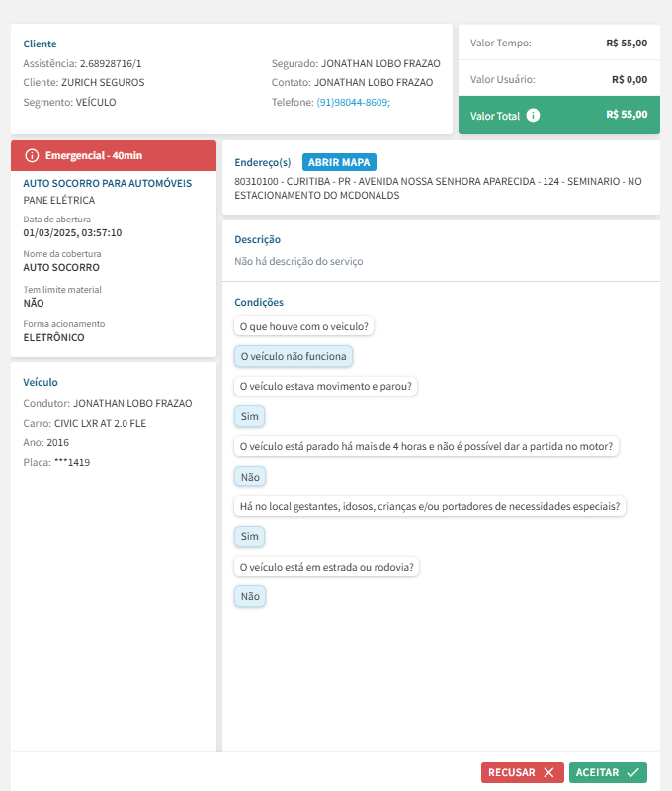Click the red Emergencial - 40min banner

pos(113,155)
